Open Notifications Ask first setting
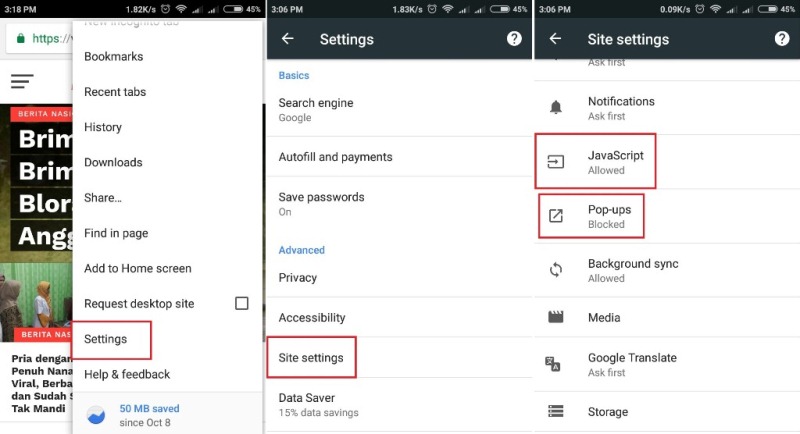 [667, 108]
